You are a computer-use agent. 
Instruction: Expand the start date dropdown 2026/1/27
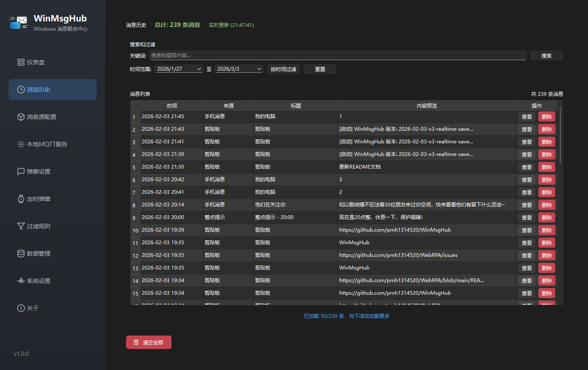coord(199,69)
